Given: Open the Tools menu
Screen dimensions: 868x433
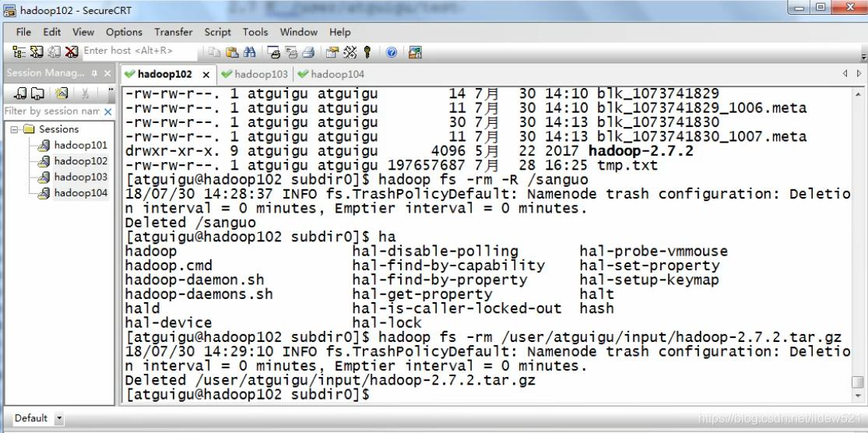Looking at the screenshot, I should (x=255, y=32).
